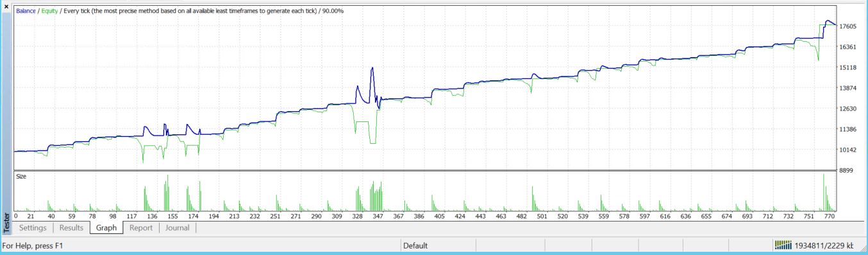
Task: Click trade number 405 on the x-axis
Action: tap(439, 216)
